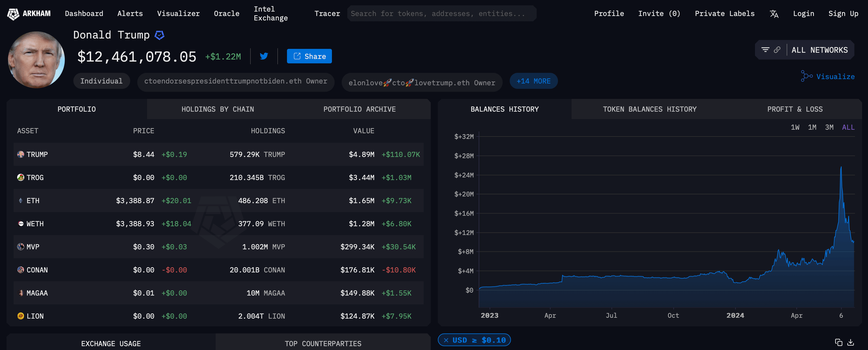This screenshot has width=868, height=350.
Task: Click the Sign Up link
Action: coord(843,14)
